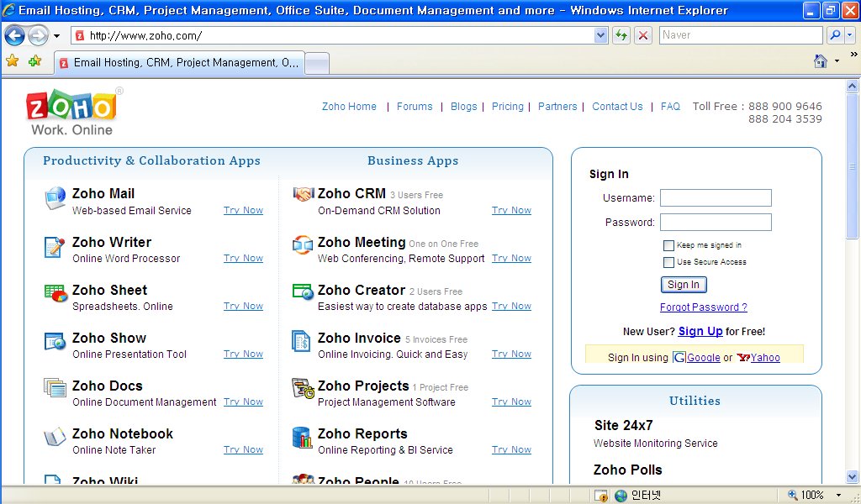861x504 pixels.
Task: Click the Zoho Polls utility link
Action: 627,470
